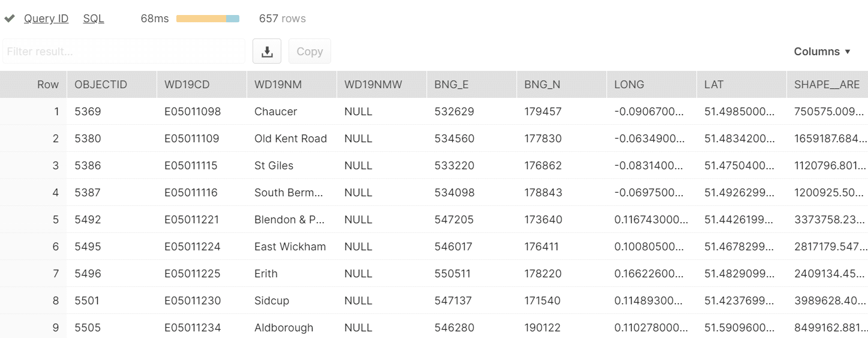Click the LONG column header
The image size is (868, 338).
coord(651,85)
